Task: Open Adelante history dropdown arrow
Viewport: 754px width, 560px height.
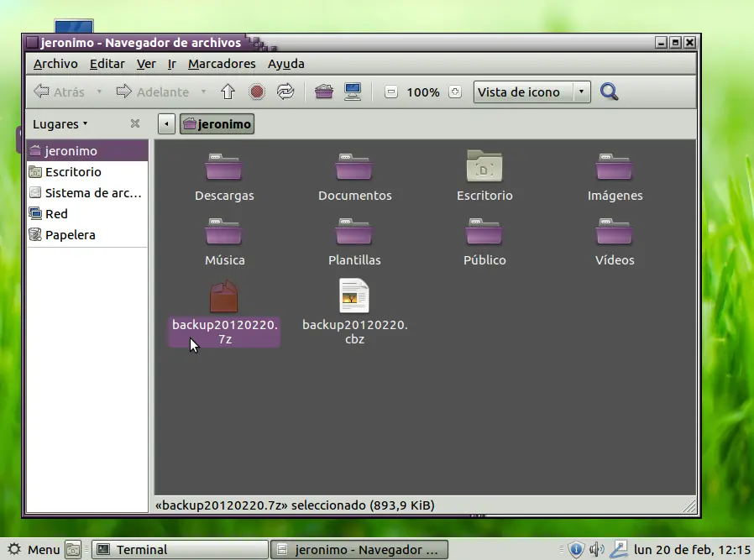Action: click(204, 92)
